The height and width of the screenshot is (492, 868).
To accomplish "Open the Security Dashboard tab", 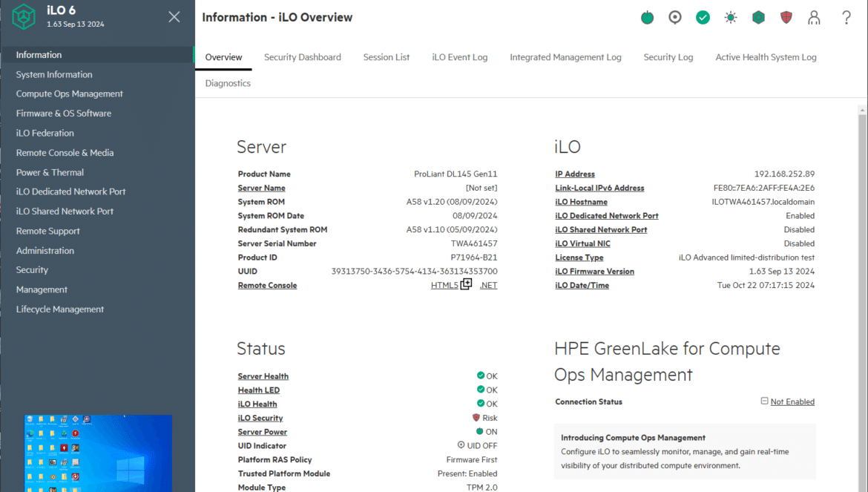I will pos(302,57).
